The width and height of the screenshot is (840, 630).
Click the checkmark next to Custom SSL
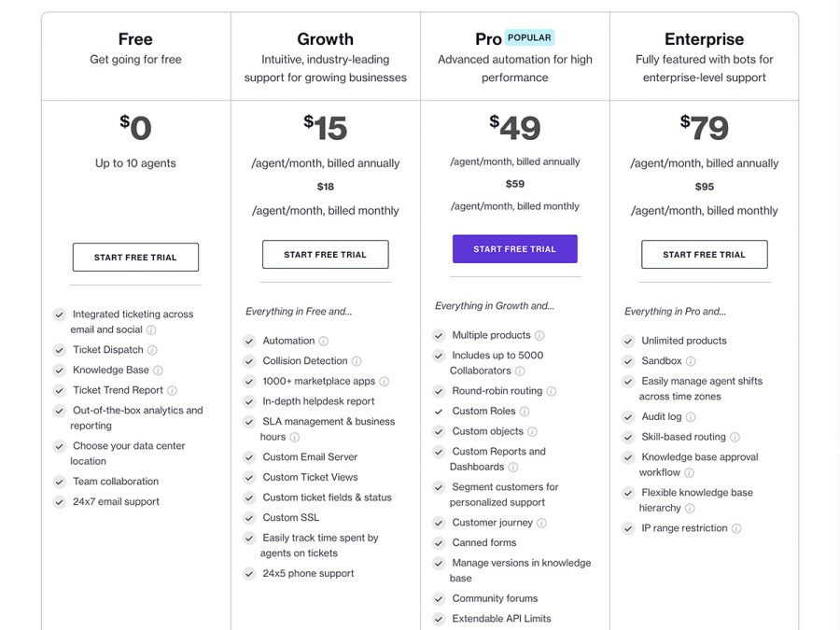pyautogui.click(x=248, y=517)
